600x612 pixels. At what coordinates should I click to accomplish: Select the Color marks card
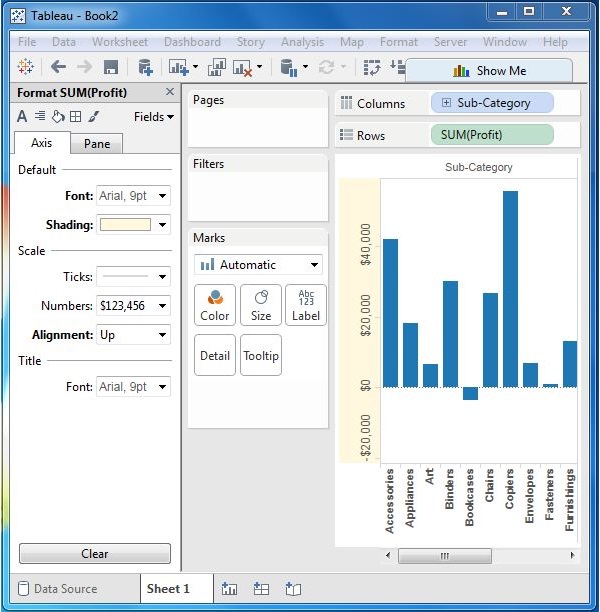[x=215, y=304]
